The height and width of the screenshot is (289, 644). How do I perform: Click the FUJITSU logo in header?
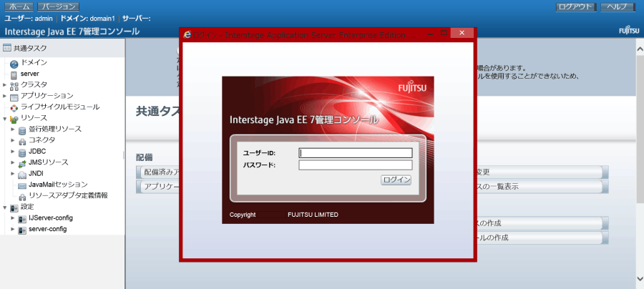click(x=629, y=31)
